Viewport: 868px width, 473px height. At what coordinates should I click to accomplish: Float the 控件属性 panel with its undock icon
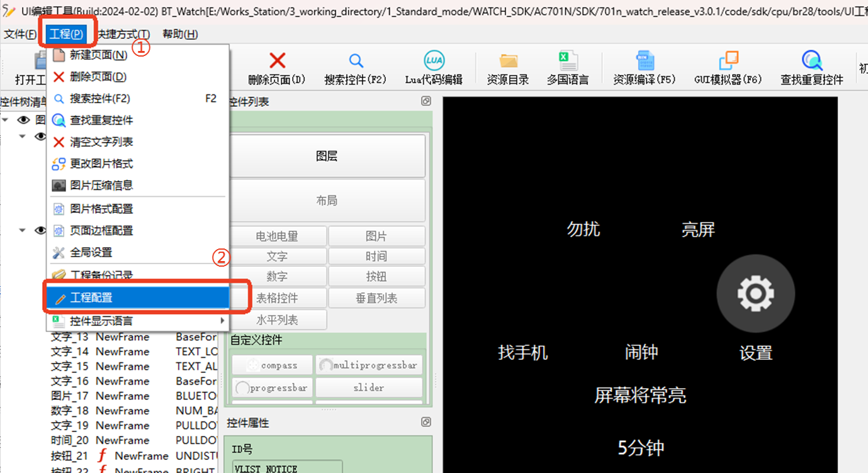tap(426, 422)
